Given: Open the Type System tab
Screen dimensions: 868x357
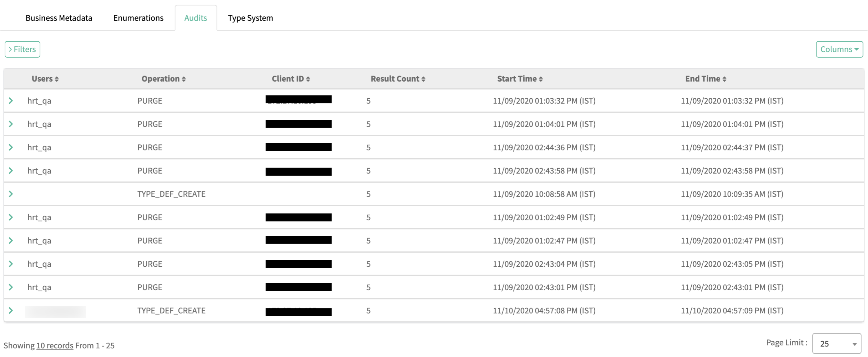Looking at the screenshot, I should [250, 18].
